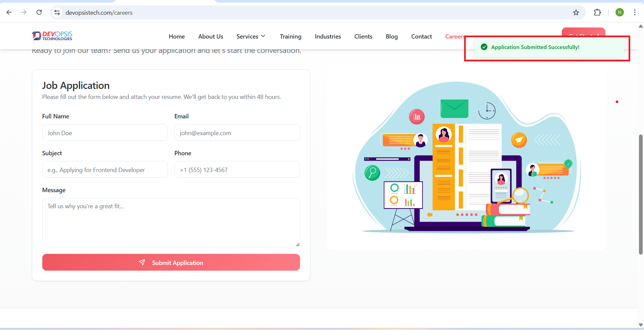
Task: Open the Chrome three-dot menu
Action: tap(635, 12)
